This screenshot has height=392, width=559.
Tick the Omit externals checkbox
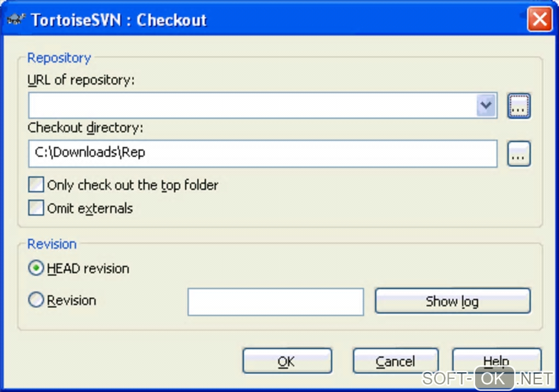[36, 208]
